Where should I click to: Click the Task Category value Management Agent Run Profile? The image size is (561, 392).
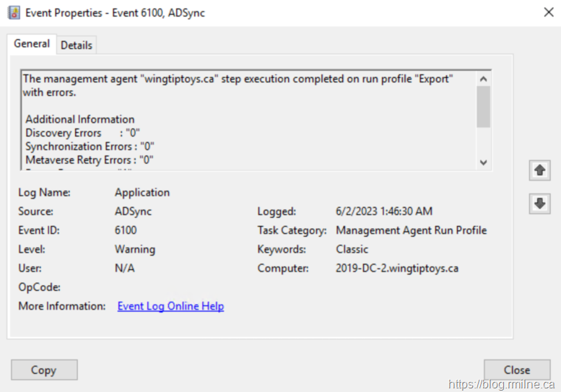coord(411,230)
